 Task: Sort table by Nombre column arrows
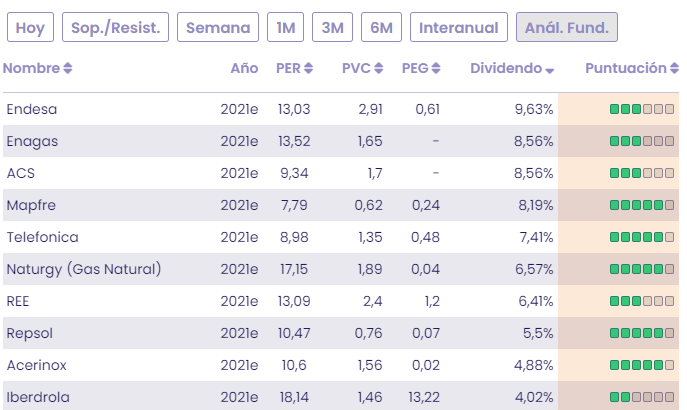coord(68,69)
